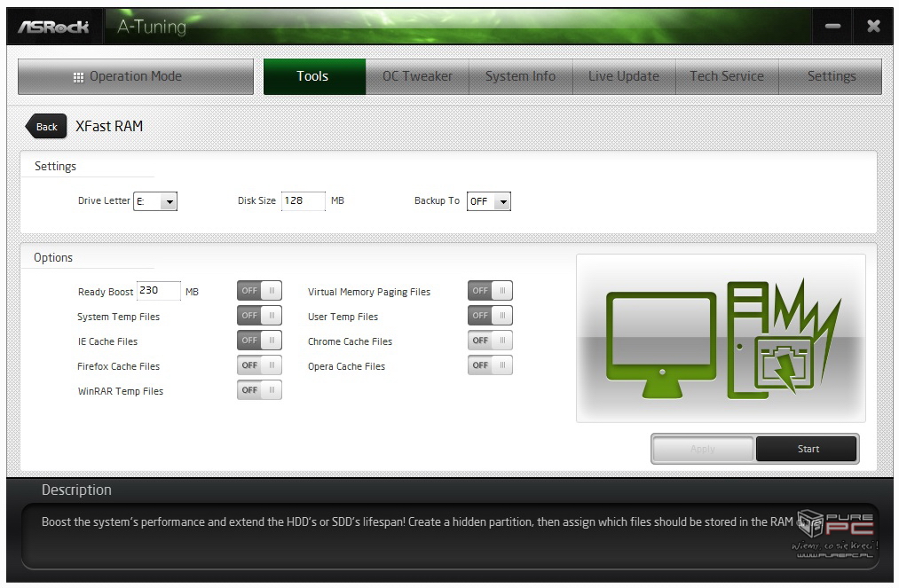
Task: Open the Tech Service tab
Action: [727, 76]
